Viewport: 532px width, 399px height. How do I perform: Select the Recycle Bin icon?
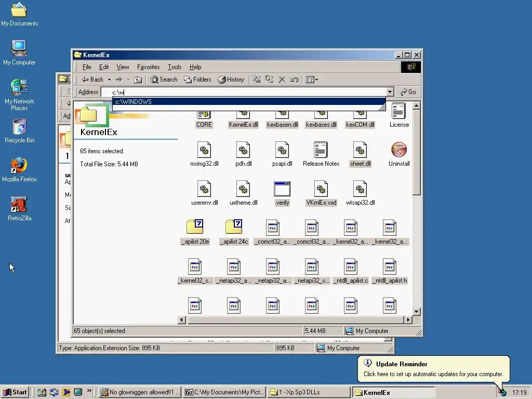click(x=19, y=130)
